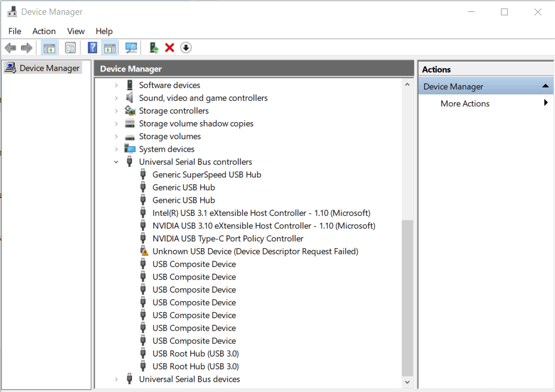Select Unknown USB Device (Device Descriptor Request Failed)
This screenshot has width=555, height=392.
[255, 251]
